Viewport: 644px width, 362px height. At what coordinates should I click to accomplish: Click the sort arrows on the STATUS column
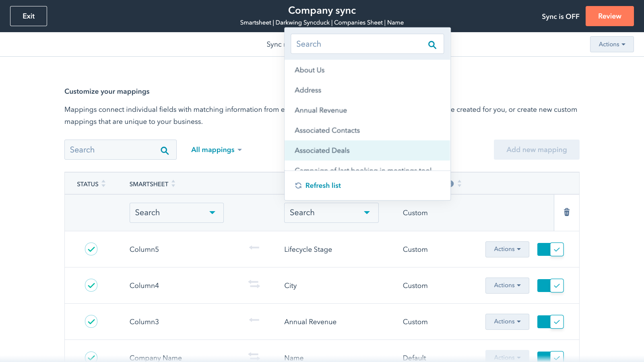coord(104,183)
